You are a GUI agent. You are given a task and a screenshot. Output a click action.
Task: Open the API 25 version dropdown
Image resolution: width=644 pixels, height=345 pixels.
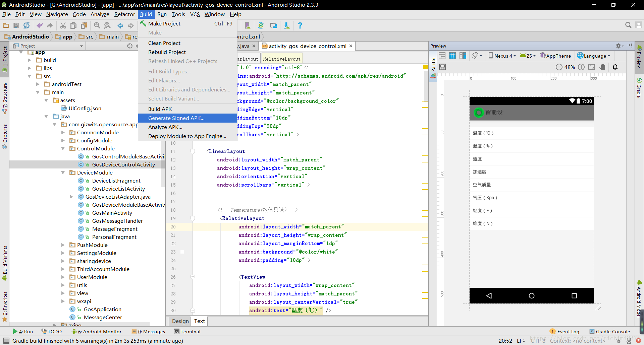(528, 56)
